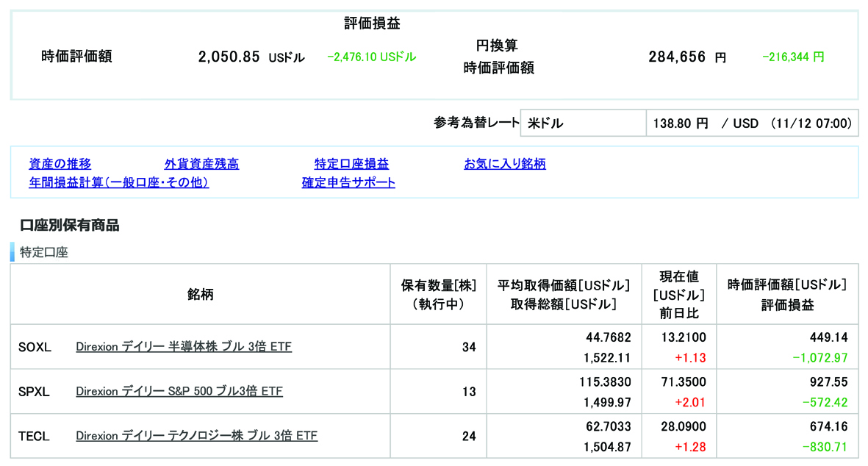868x466 pixels.
Task: Click SPXL unrealized loss -572.42
Action: click(825, 402)
